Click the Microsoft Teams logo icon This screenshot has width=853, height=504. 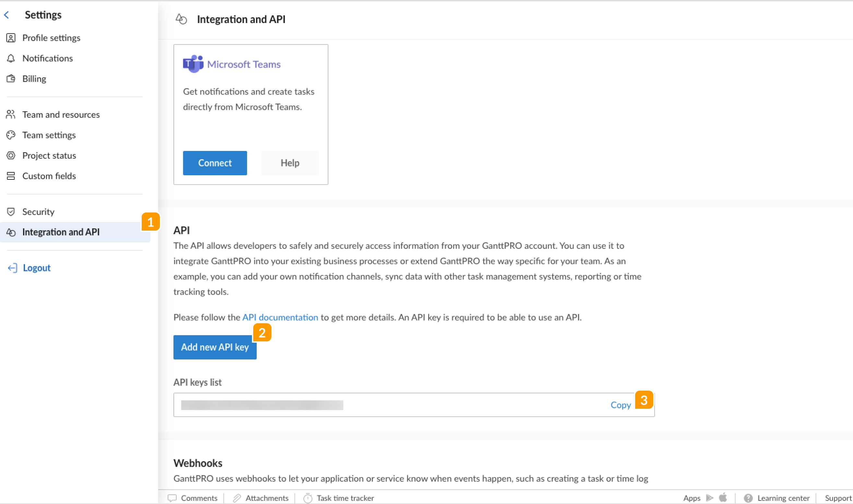[193, 64]
